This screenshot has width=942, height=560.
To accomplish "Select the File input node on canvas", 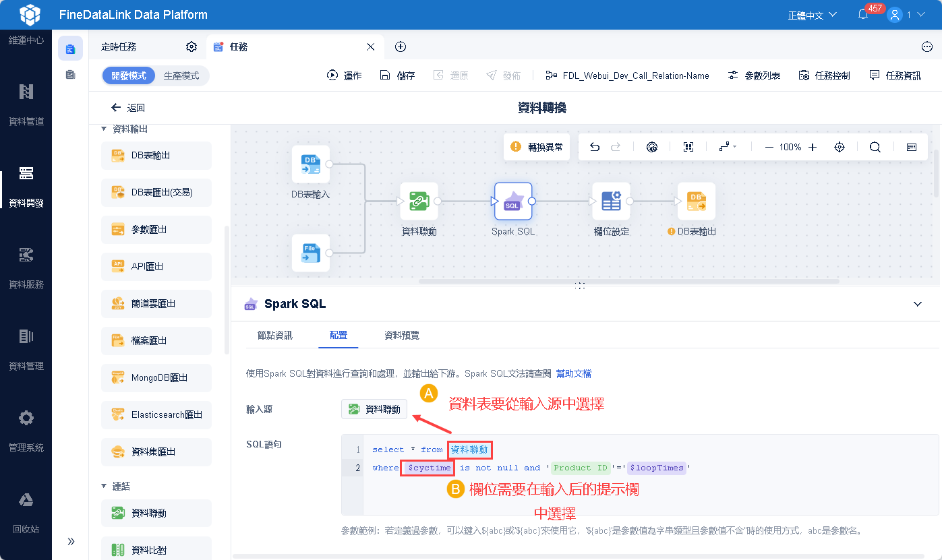I will coord(311,253).
